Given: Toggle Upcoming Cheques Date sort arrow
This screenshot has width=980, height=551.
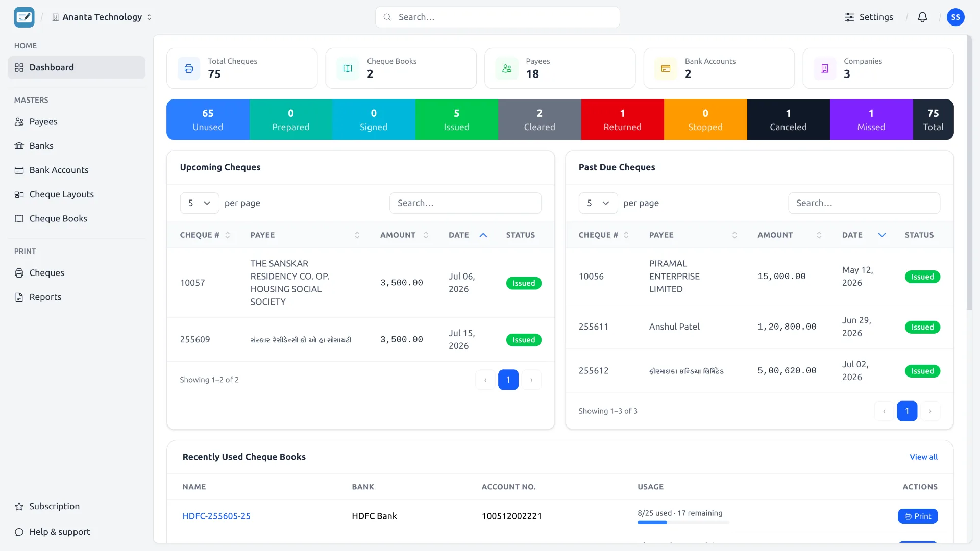Looking at the screenshot, I should (x=483, y=235).
